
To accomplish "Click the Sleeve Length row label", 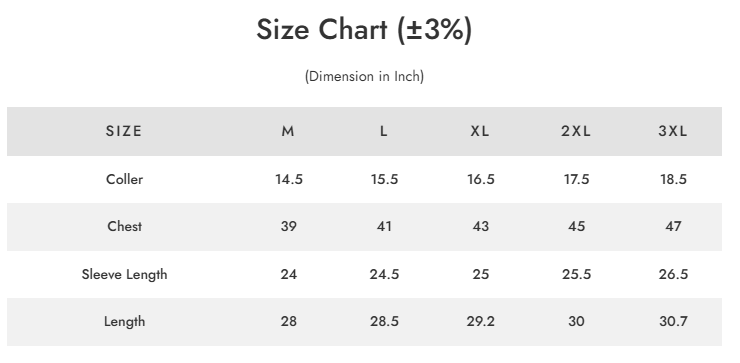I will [x=125, y=274].
